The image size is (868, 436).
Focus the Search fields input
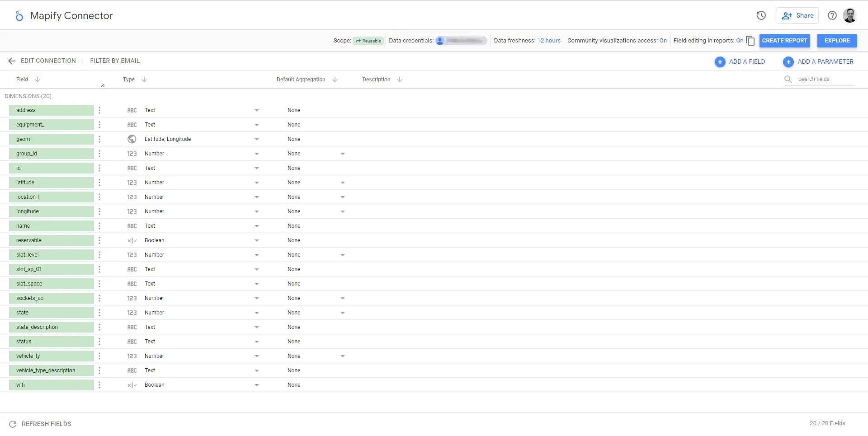pos(826,79)
